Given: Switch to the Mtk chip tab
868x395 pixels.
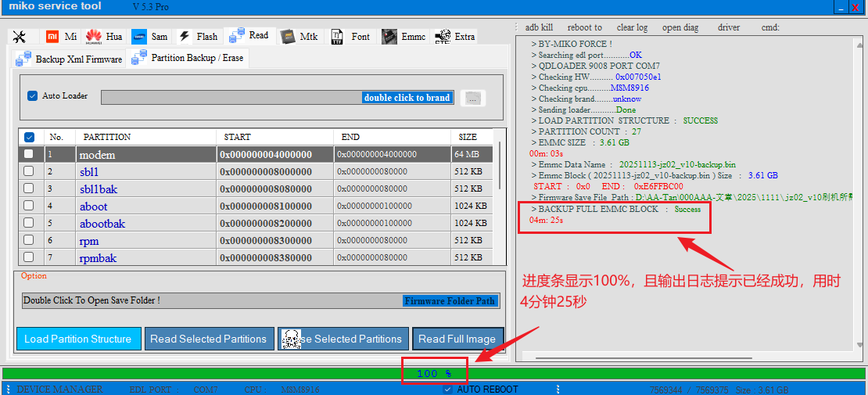Looking at the screenshot, I should 299,37.
